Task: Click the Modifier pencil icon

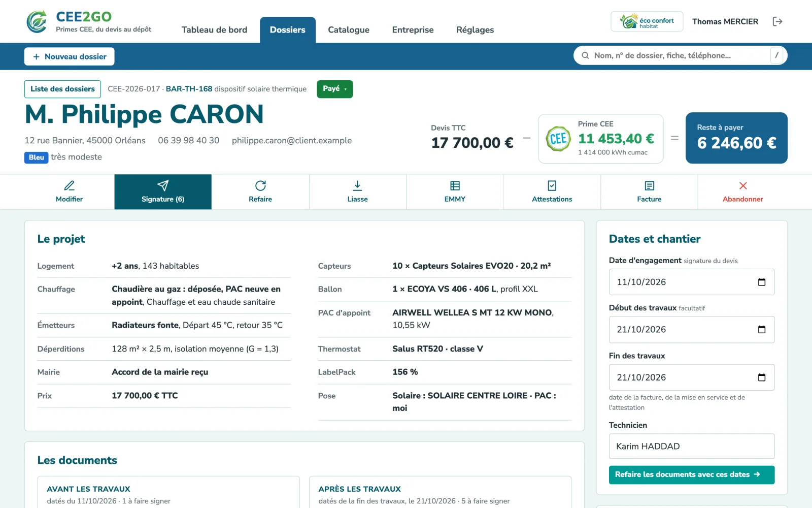Action: (70, 185)
